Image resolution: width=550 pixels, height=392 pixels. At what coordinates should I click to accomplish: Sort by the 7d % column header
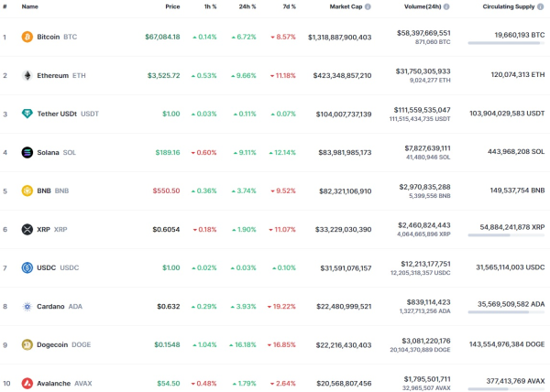point(290,6)
